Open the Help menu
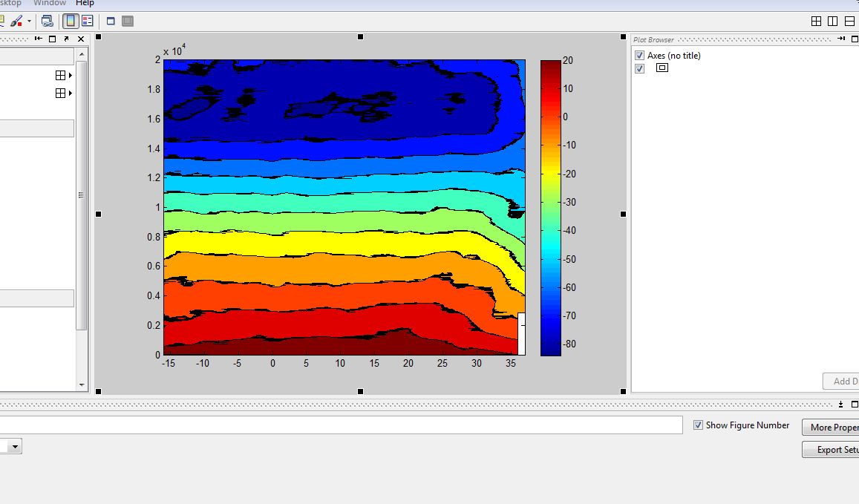 pyautogui.click(x=85, y=3)
